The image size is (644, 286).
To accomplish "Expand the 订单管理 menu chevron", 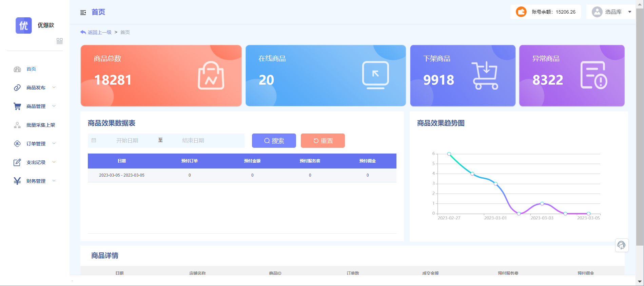I will click(54, 143).
